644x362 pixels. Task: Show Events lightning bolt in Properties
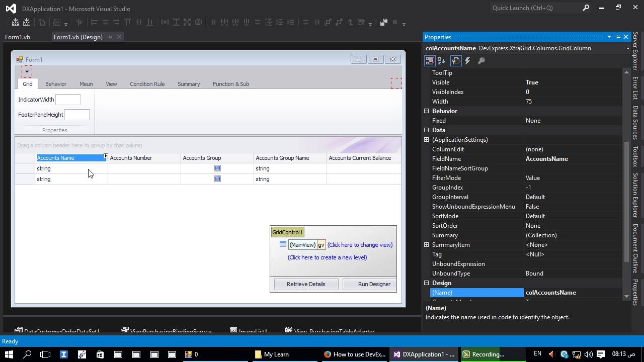(x=467, y=61)
